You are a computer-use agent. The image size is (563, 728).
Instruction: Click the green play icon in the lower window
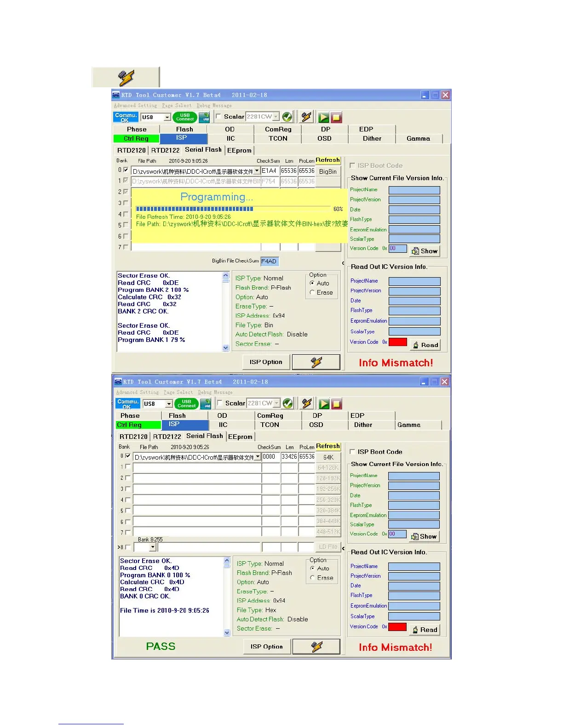pos(324,404)
